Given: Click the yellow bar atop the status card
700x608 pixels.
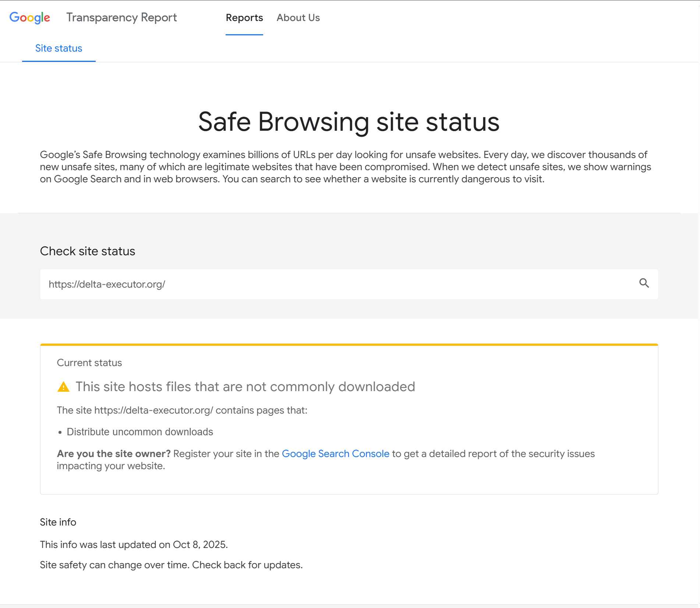Looking at the screenshot, I should click(x=349, y=345).
